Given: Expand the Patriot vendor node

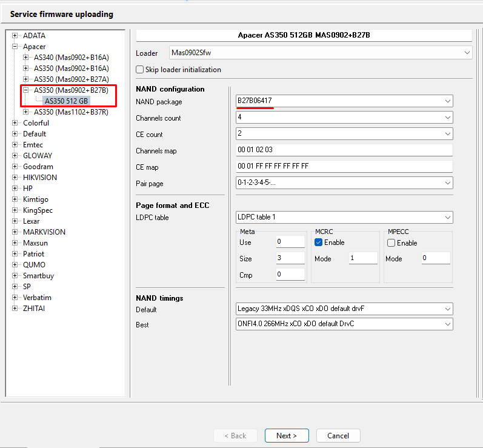Looking at the screenshot, I should 15,254.
